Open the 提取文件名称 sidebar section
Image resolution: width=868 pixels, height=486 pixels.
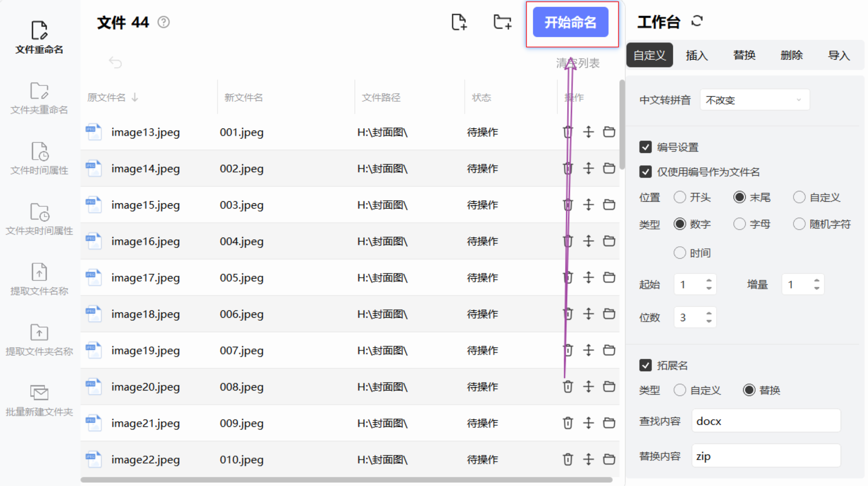coord(39,279)
